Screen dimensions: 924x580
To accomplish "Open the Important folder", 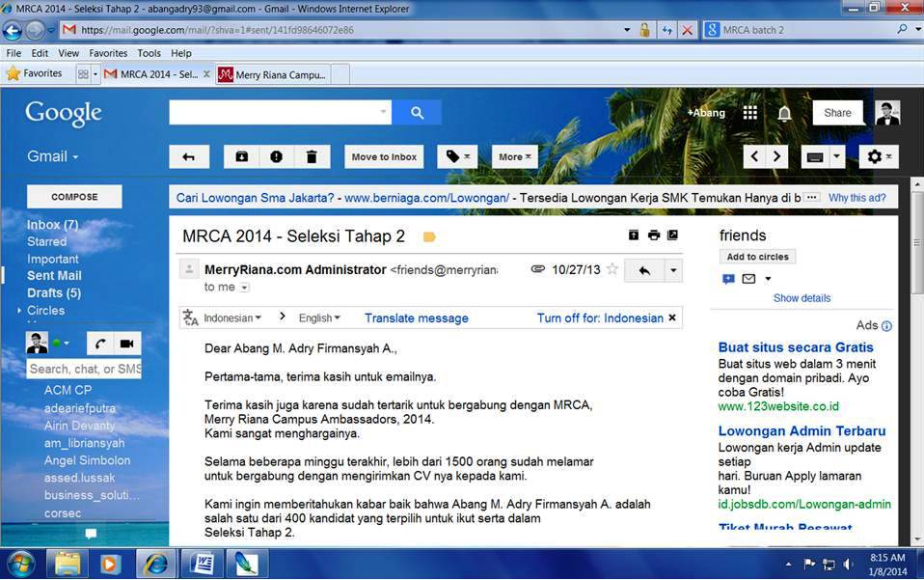I will [x=52, y=259].
